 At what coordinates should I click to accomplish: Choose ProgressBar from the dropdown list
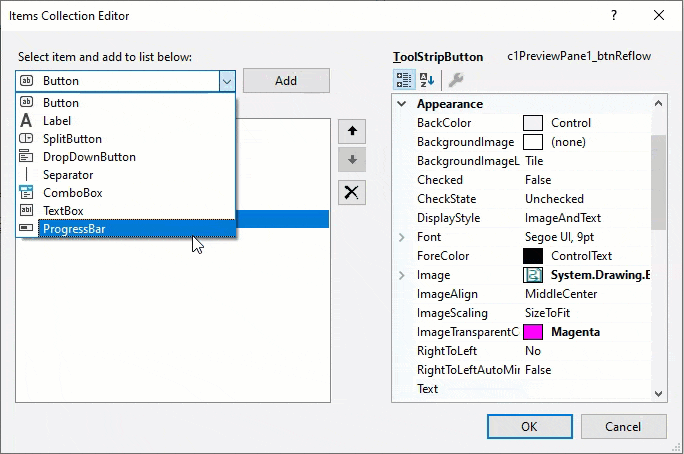[74, 229]
